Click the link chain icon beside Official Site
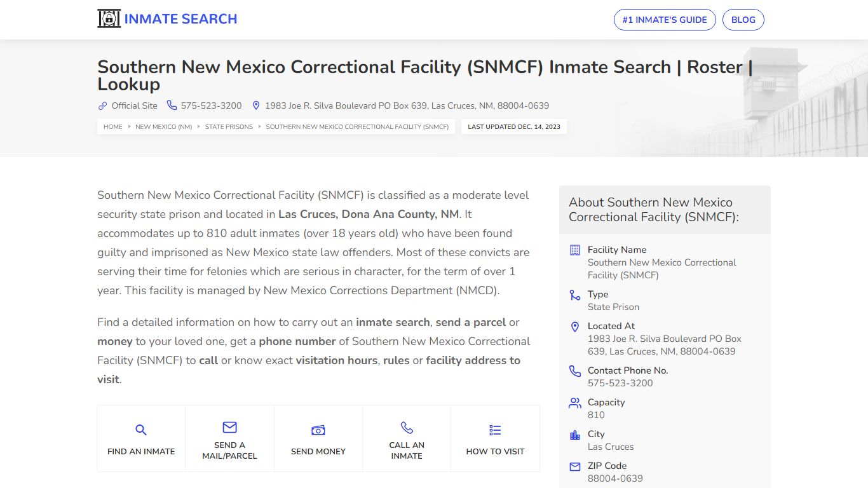The height and width of the screenshot is (488, 868). point(102,105)
